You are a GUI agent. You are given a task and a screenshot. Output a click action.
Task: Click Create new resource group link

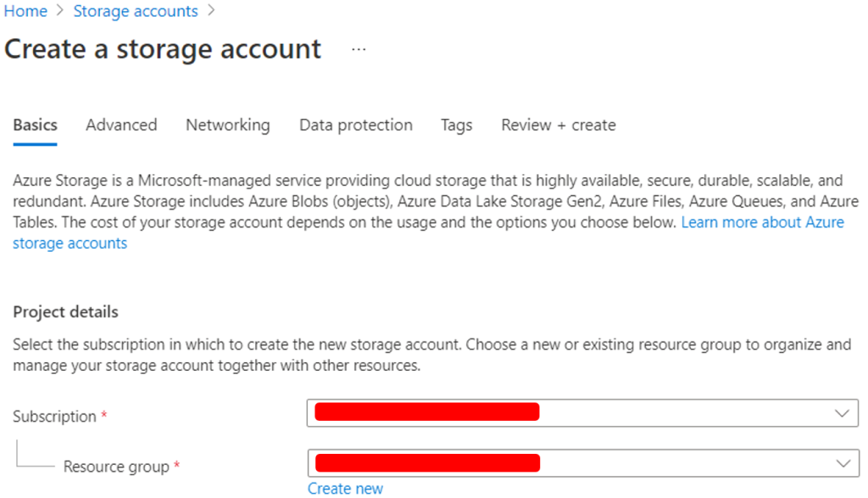(346, 489)
